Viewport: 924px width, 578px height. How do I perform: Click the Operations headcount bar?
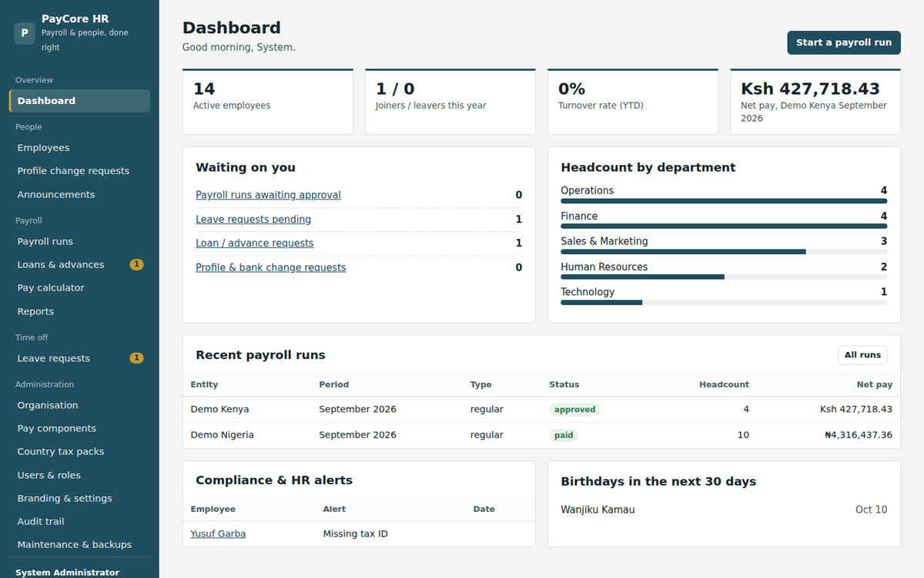[724, 201]
